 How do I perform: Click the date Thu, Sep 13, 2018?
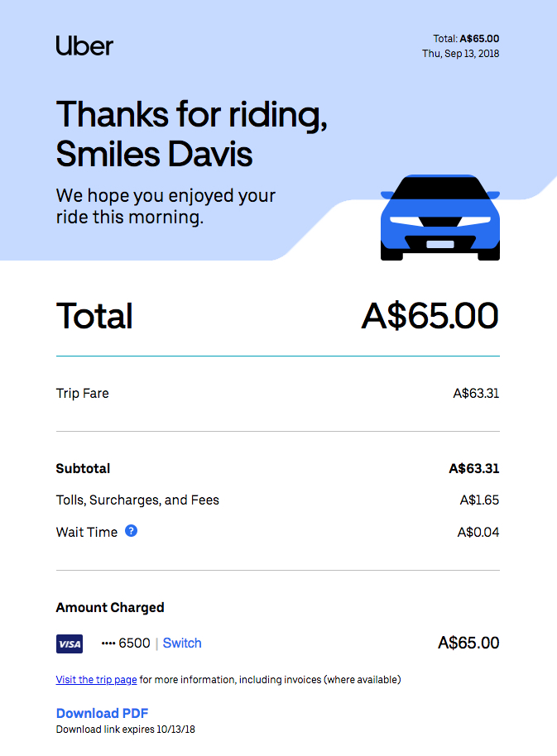460,54
